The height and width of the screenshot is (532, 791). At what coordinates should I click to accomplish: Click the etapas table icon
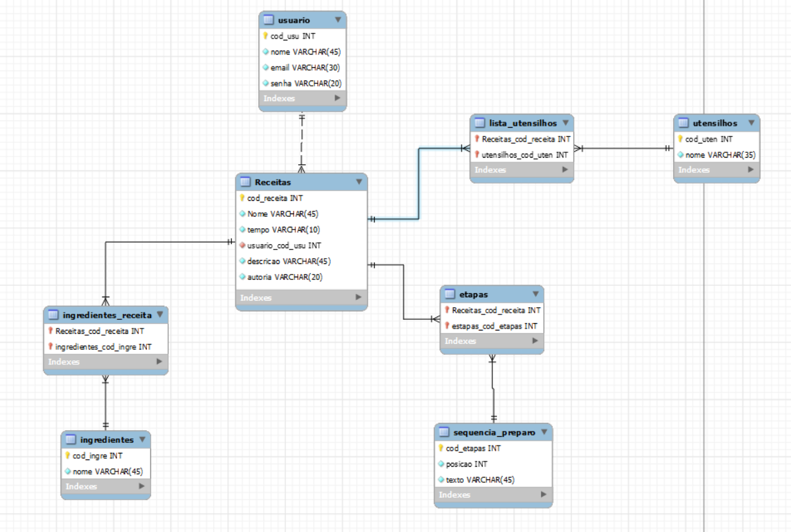(x=450, y=293)
